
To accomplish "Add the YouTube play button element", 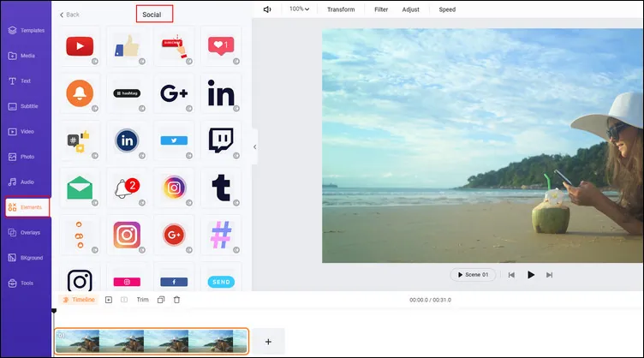I will (x=80, y=46).
